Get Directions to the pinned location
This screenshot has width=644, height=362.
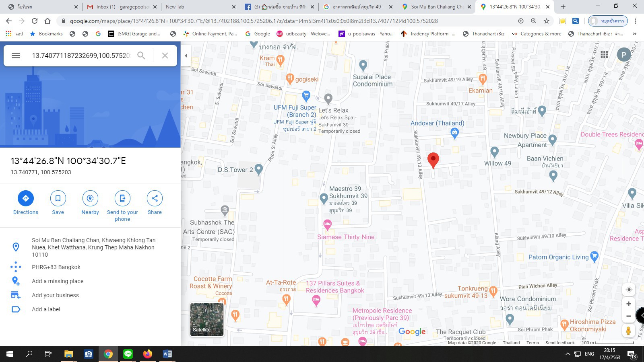coord(26,203)
